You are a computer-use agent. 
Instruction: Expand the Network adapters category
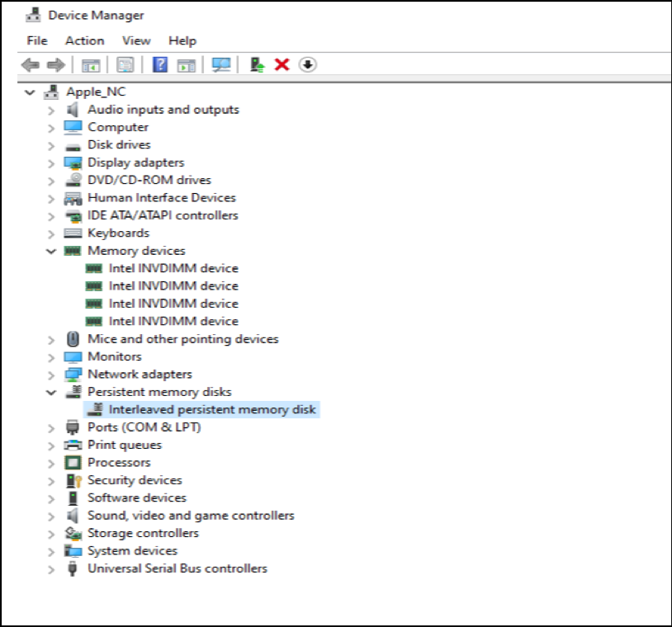(51, 375)
